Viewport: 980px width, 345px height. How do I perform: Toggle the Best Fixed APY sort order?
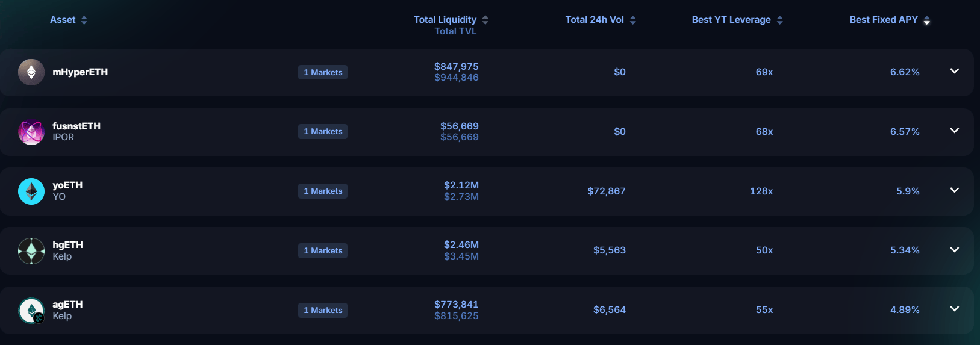click(x=927, y=21)
